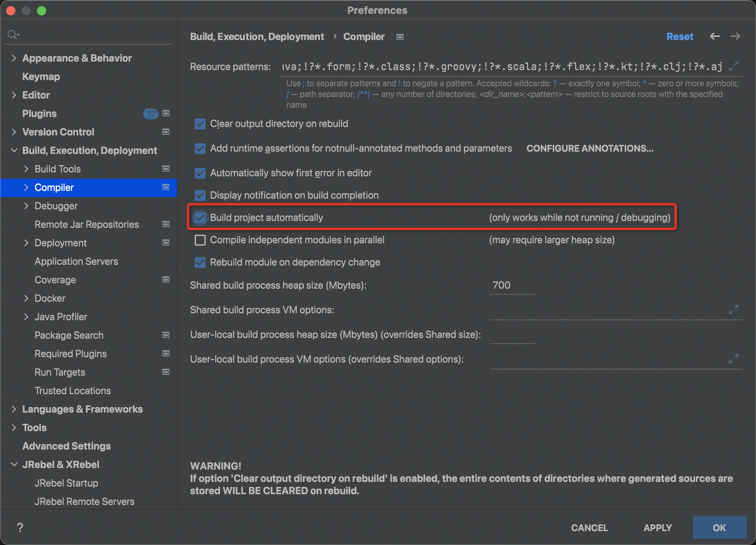Click project icon next to Build Tools
The image size is (756, 545).
coord(166,169)
